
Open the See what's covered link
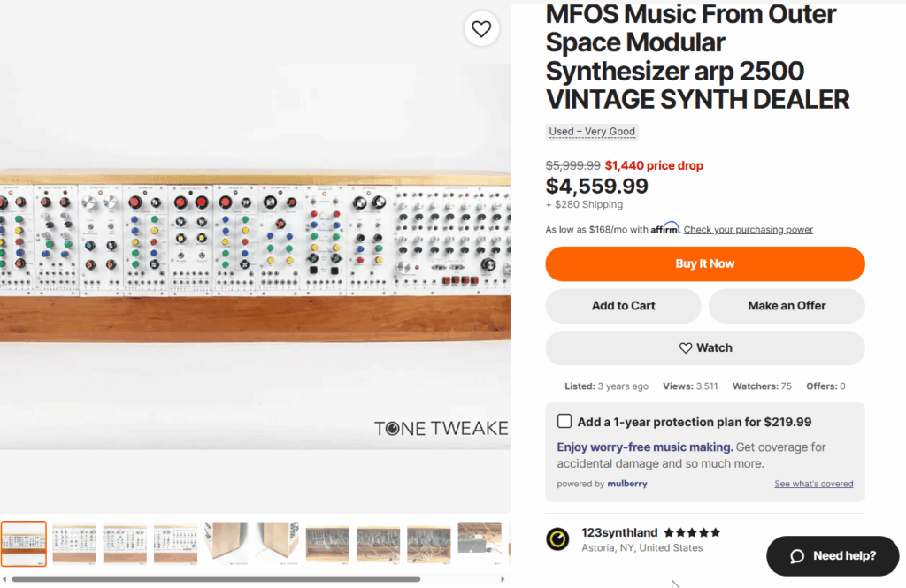pos(814,484)
